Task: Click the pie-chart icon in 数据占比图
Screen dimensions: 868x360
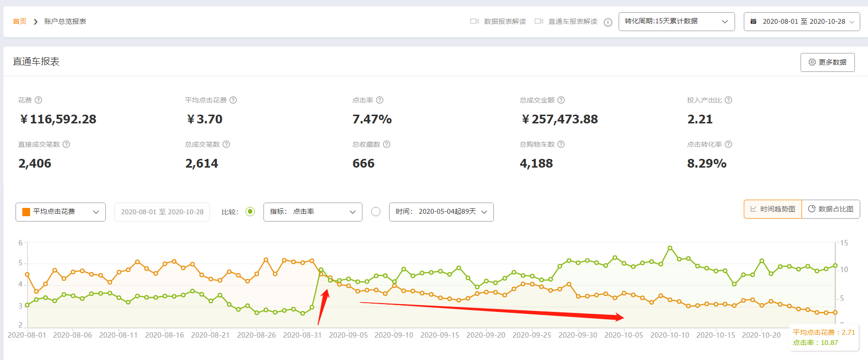Action: point(812,209)
